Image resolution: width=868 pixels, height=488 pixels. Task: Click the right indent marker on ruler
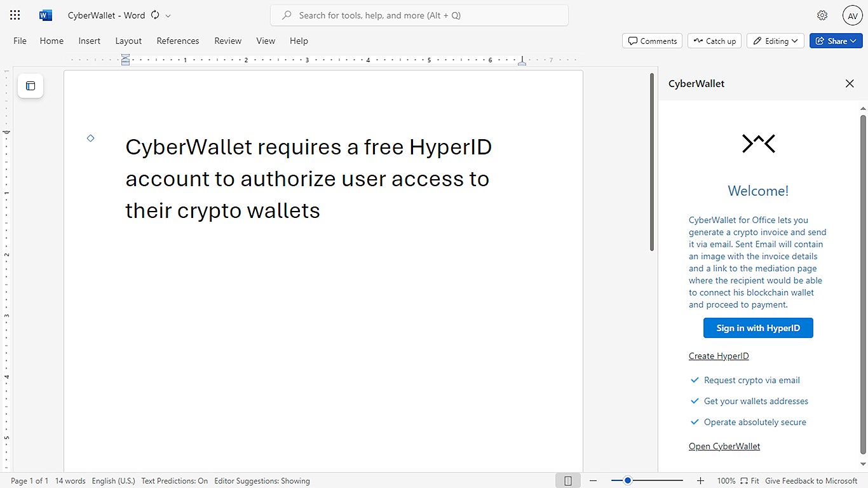pyautogui.click(x=522, y=62)
